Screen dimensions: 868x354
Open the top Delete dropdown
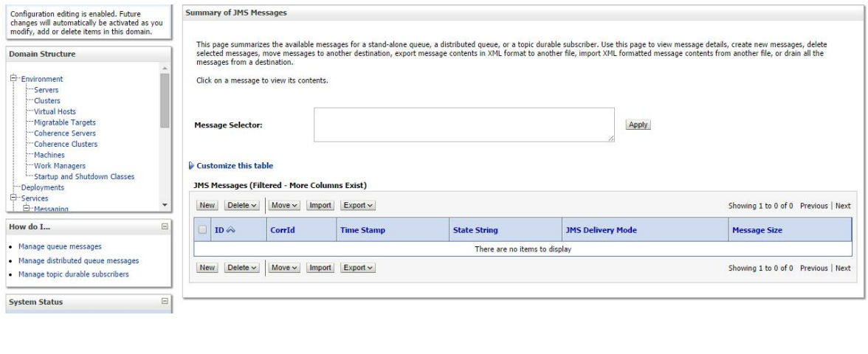tap(242, 205)
